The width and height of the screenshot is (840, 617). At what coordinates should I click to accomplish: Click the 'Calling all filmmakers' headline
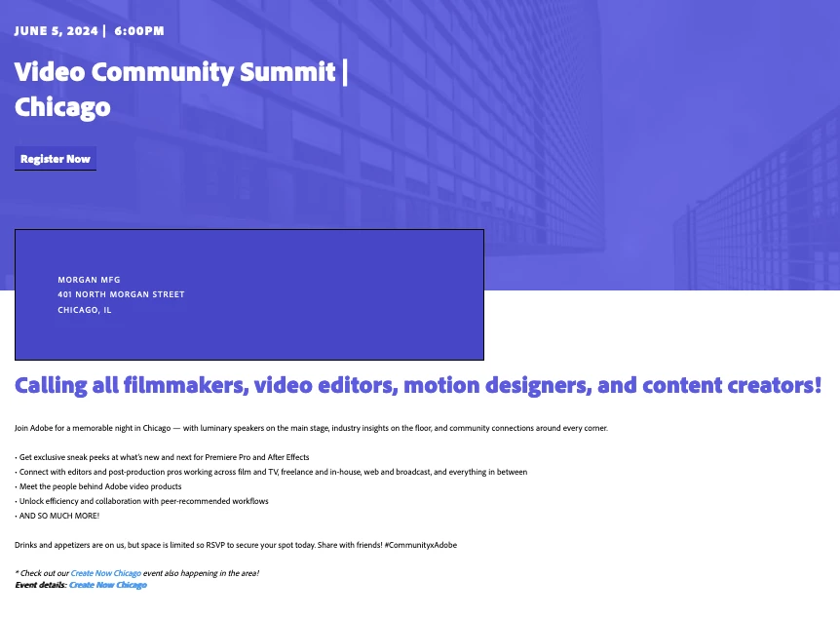(x=418, y=385)
